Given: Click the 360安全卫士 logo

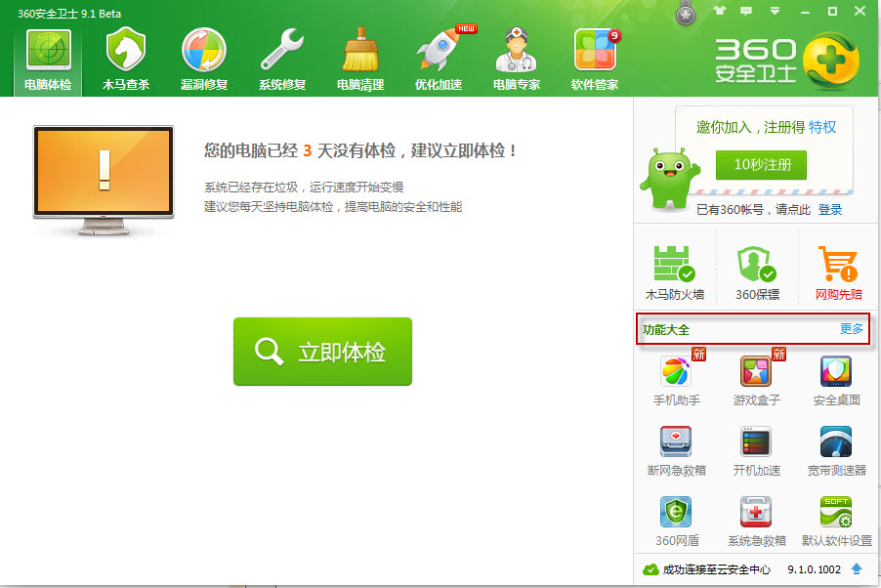Looking at the screenshot, I should pos(786,61).
